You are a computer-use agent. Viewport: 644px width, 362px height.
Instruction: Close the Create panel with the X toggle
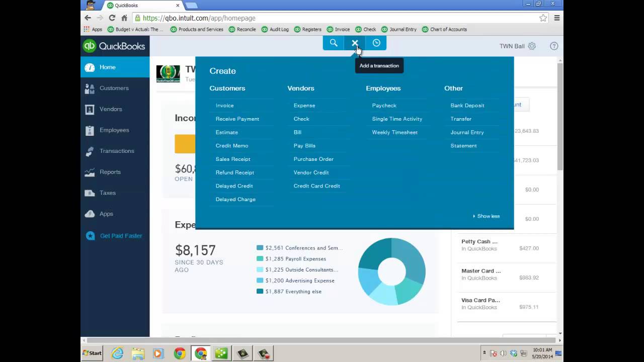pos(355,43)
